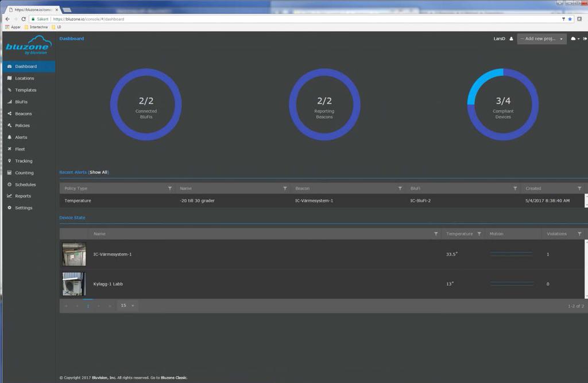Click the Counting calculator icon

point(9,173)
